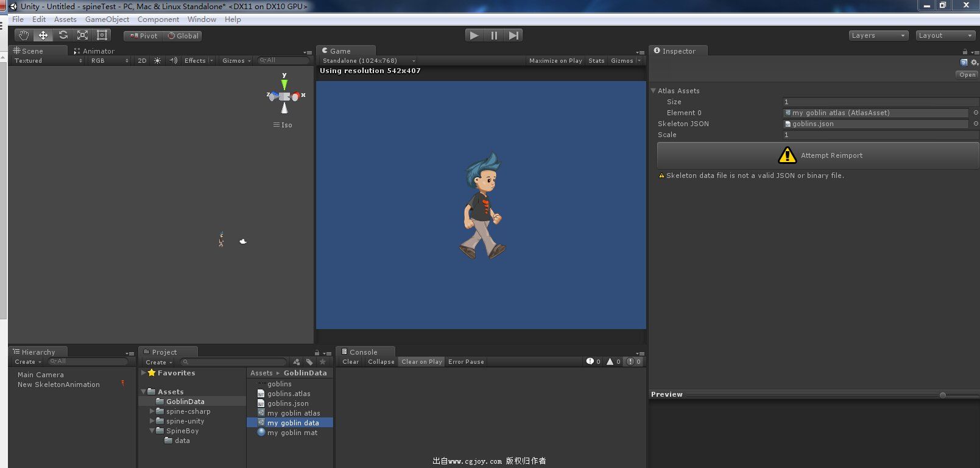Open the Inspector gear settings icon
Image resolution: width=980 pixels, height=468 pixels.
pos(974,62)
